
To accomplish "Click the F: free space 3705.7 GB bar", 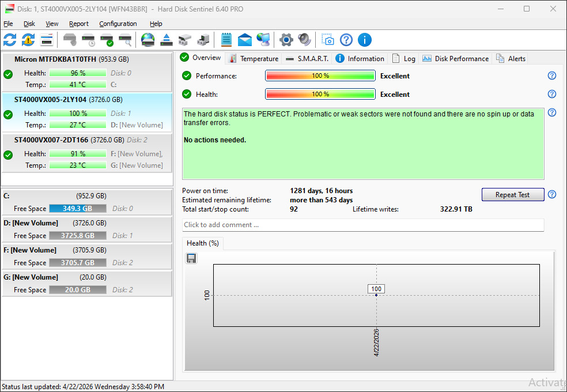I will (78, 263).
